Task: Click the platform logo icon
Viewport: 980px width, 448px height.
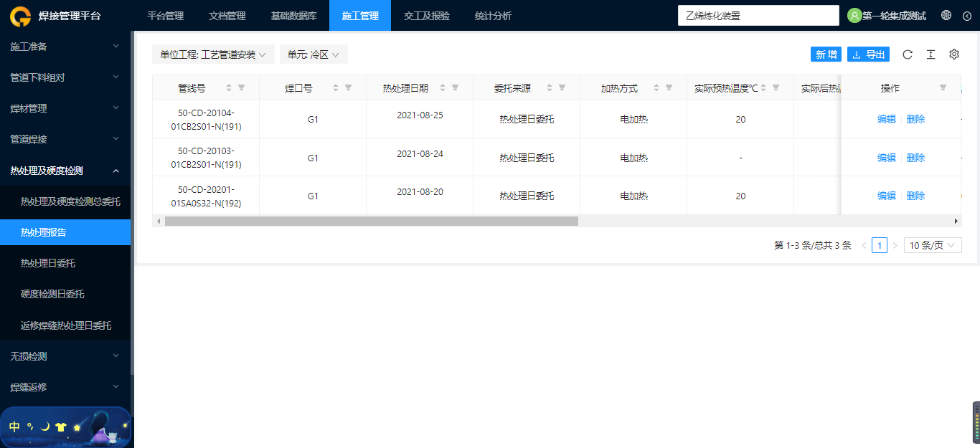Action: point(20,16)
